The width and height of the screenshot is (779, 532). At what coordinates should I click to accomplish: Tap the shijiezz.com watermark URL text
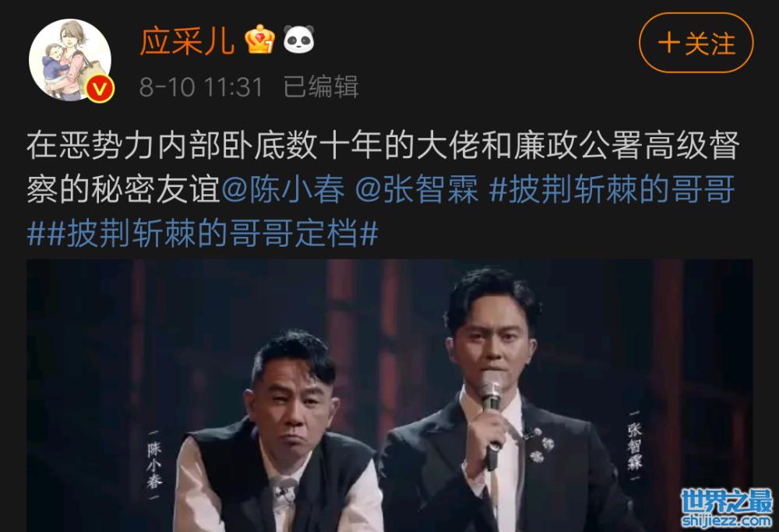(x=727, y=520)
